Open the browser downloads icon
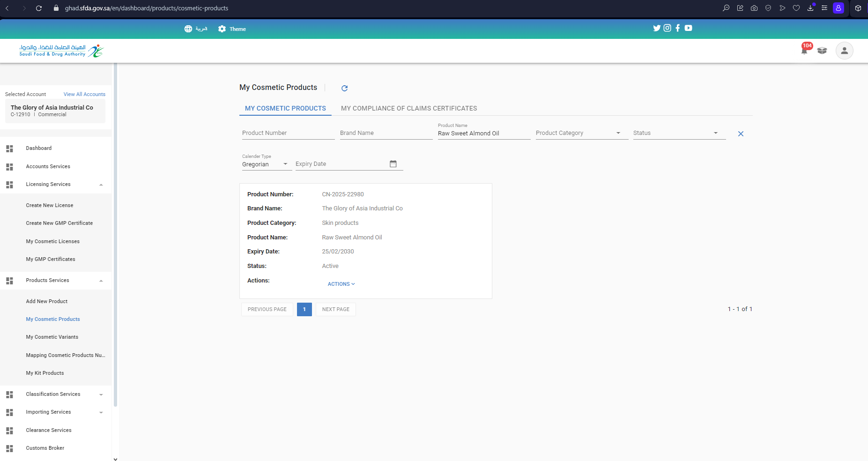The width and height of the screenshot is (868, 461). (810, 8)
